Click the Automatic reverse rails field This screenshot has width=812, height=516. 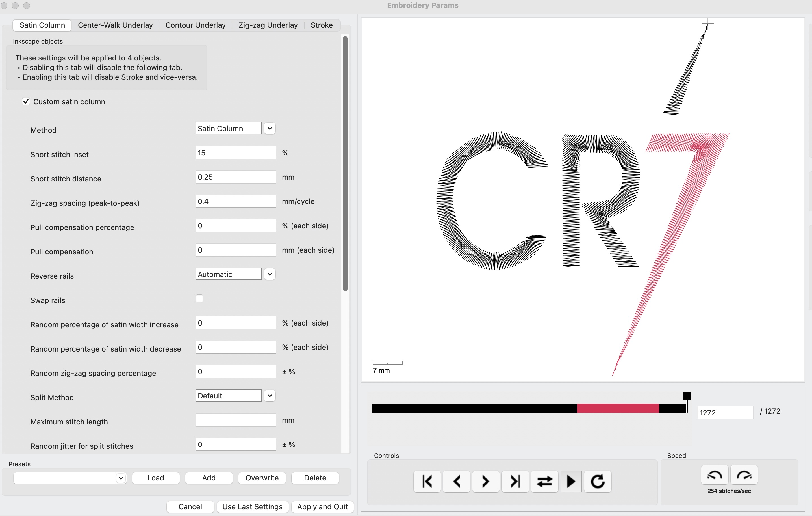(228, 274)
